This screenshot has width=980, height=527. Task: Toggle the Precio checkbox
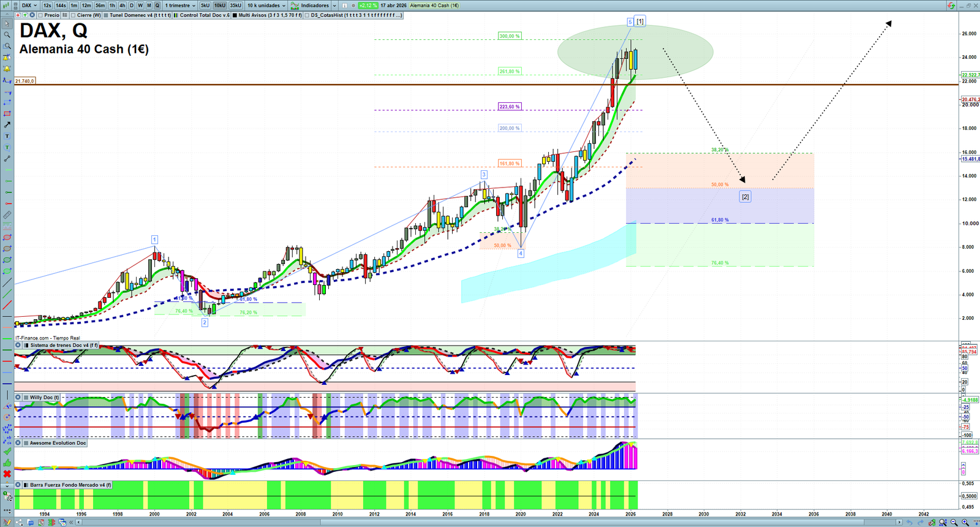[x=40, y=15]
